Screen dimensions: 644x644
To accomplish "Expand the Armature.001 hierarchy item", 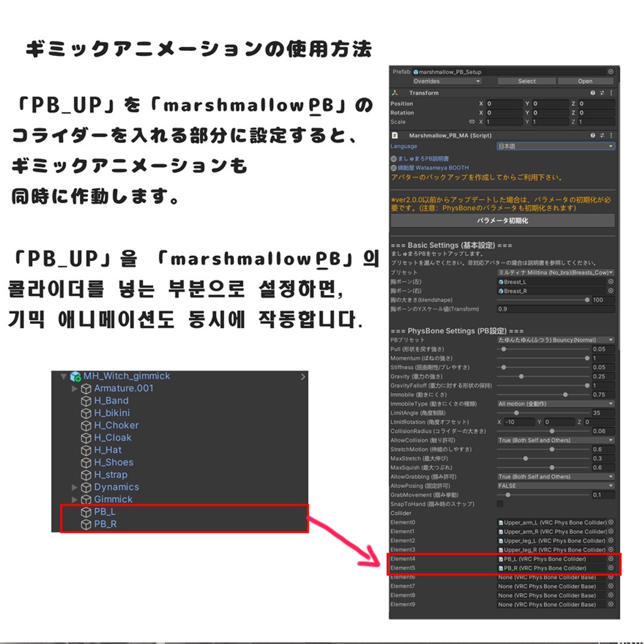I will pyautogui.click(x=74, y=389).
